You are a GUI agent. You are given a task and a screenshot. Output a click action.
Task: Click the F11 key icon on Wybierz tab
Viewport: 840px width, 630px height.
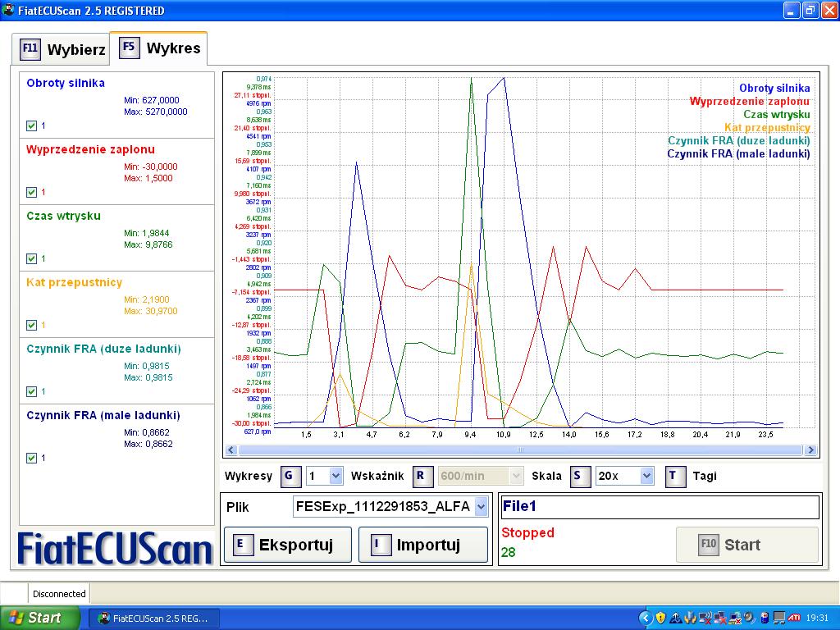[30, 49]
